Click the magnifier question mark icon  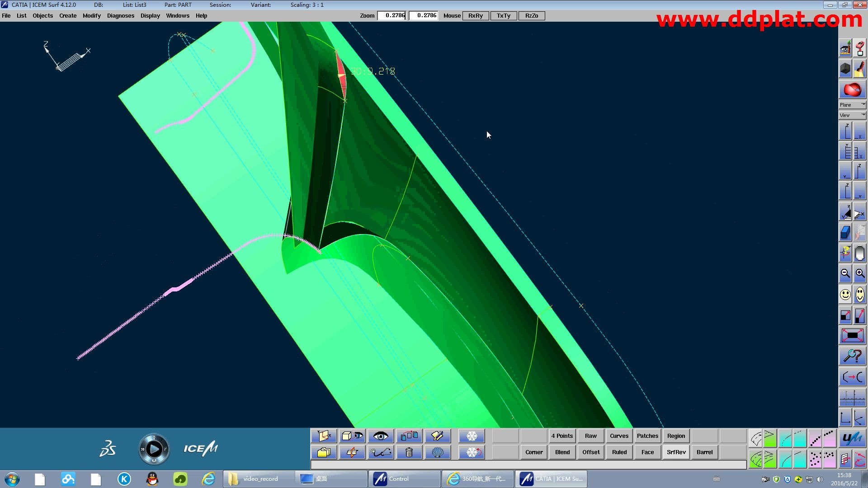853,356
